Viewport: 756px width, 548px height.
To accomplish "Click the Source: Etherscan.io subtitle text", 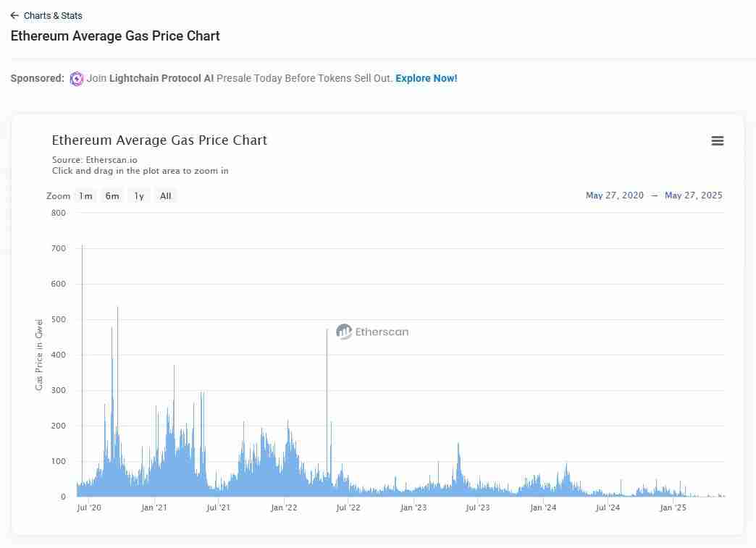I will (95, 159).
